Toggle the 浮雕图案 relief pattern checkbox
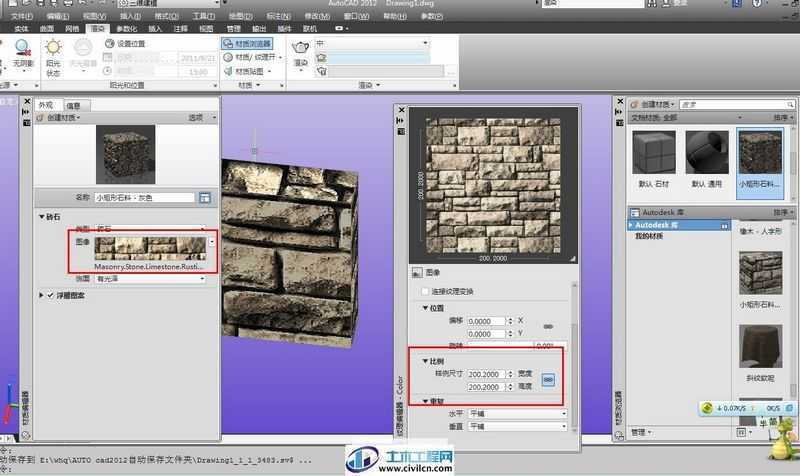Viewport: 800px width, 476px height. pos(51,295)
